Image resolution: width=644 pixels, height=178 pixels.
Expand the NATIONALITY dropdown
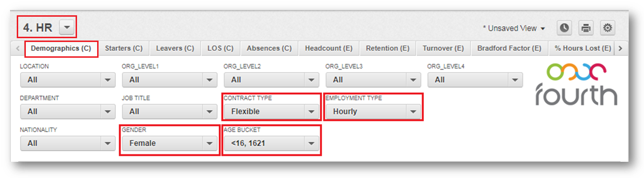[x=67, y=143]
